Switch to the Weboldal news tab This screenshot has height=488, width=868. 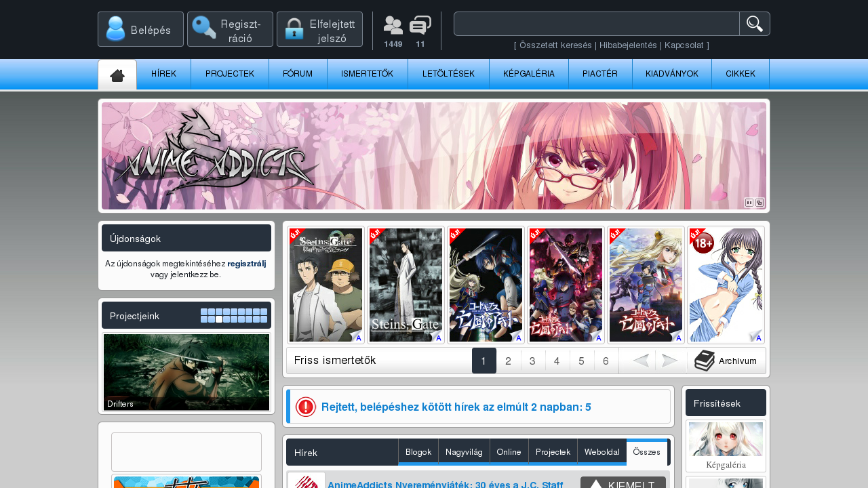pos(602,451)
